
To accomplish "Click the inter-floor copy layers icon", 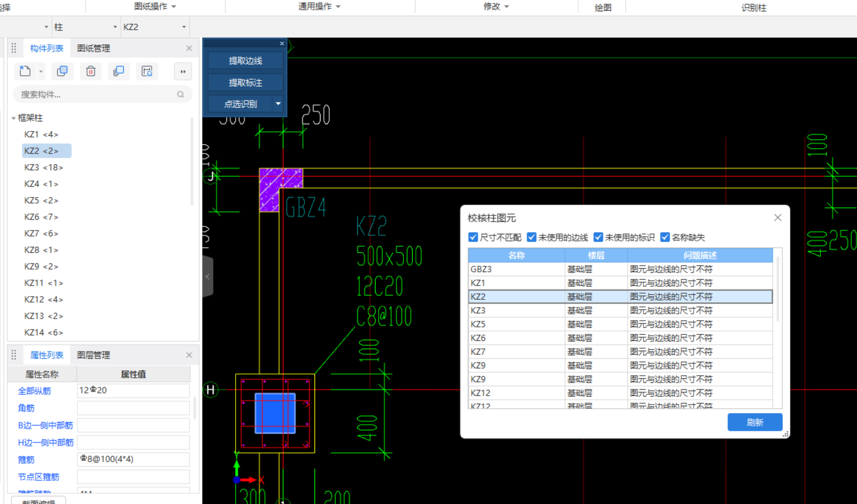I will [119, 71].
